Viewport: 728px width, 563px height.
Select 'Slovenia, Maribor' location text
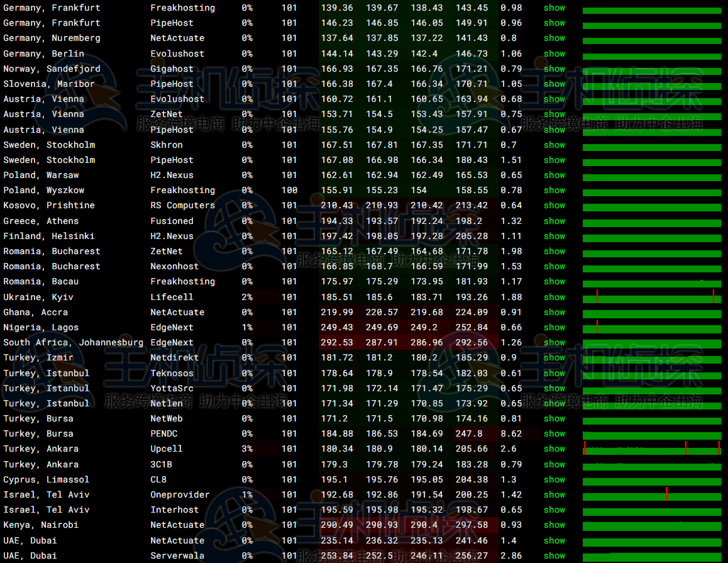pyautogui.click(x=49, y=84)
